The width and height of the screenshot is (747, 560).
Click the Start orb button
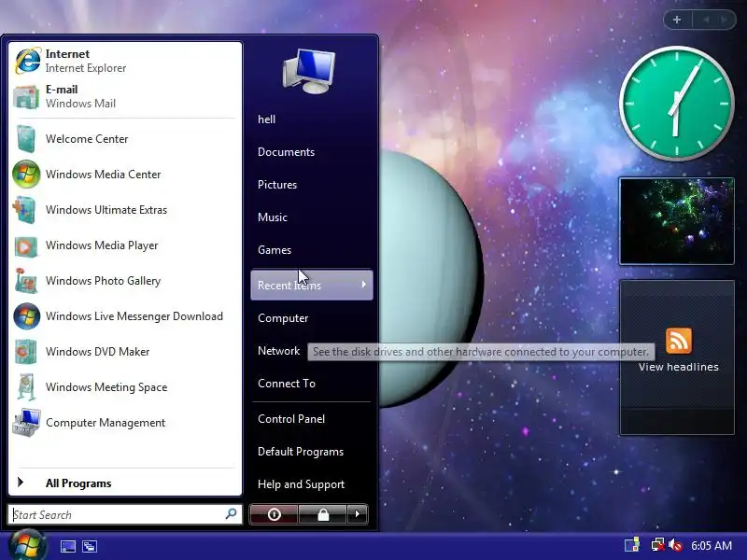click(x=27, y=545)
